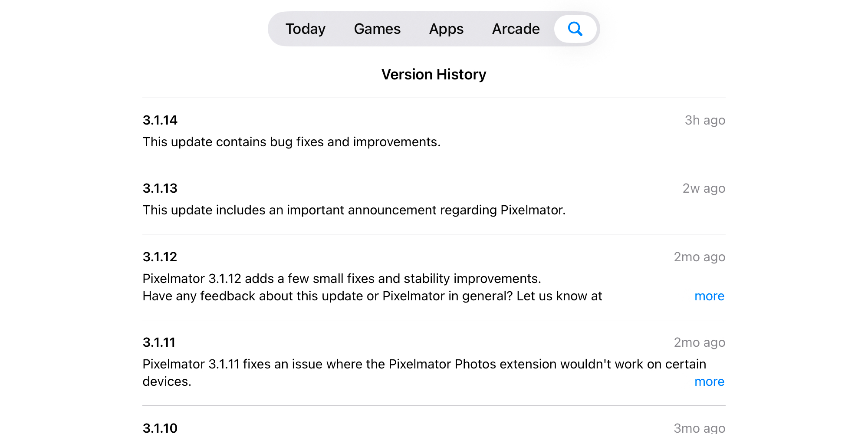This screenshot has height=434, width=868.
Task: Click the 2w ago timestamp
Action: (703, 188)
